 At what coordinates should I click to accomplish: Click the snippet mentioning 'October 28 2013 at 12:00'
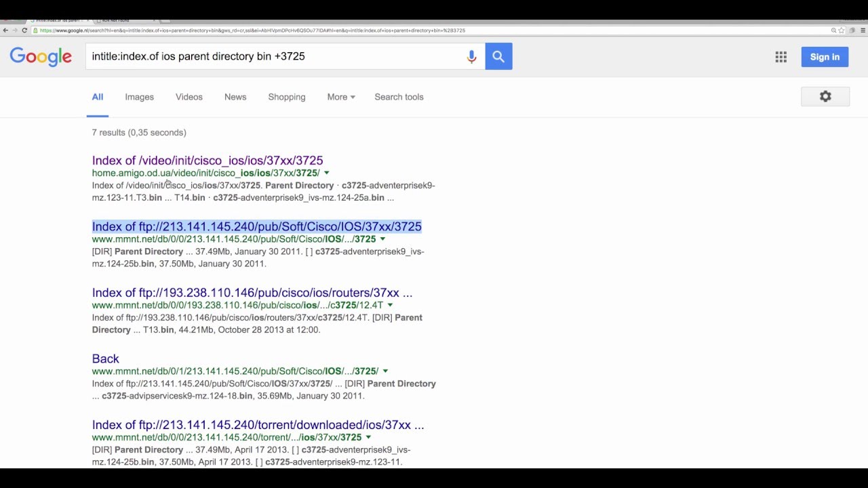click(257, 323)
